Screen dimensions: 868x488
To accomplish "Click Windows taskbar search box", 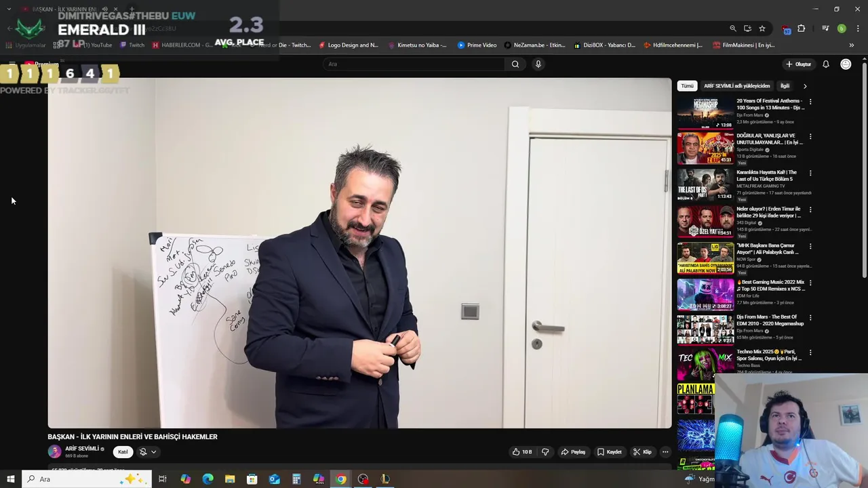I will coord(87,479).
